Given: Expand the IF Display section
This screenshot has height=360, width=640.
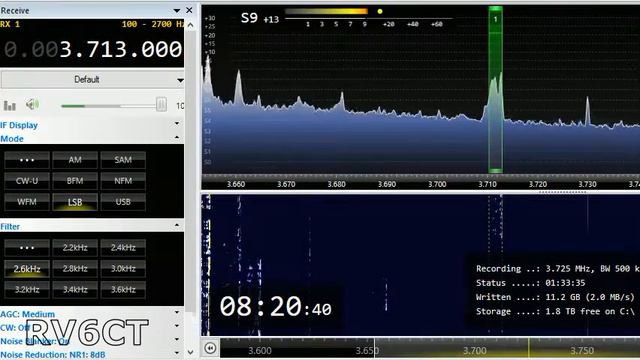Looking at the screenshot, I should click(x=177, y=124).
